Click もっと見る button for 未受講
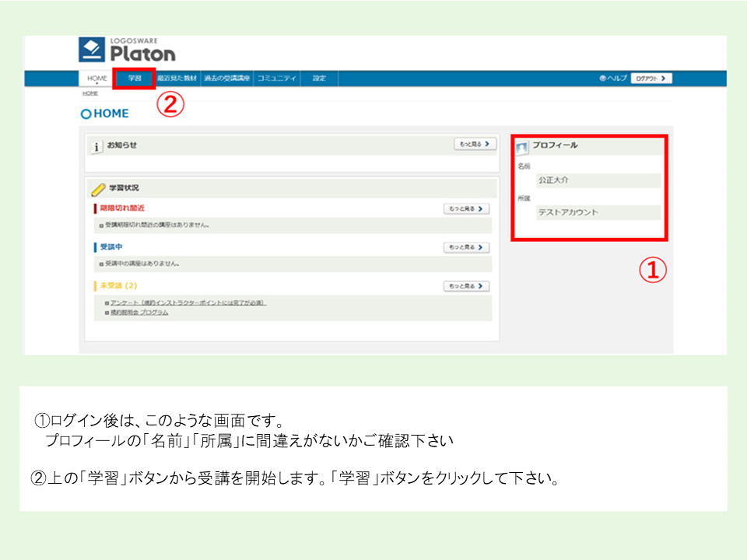 click(466, 286)
